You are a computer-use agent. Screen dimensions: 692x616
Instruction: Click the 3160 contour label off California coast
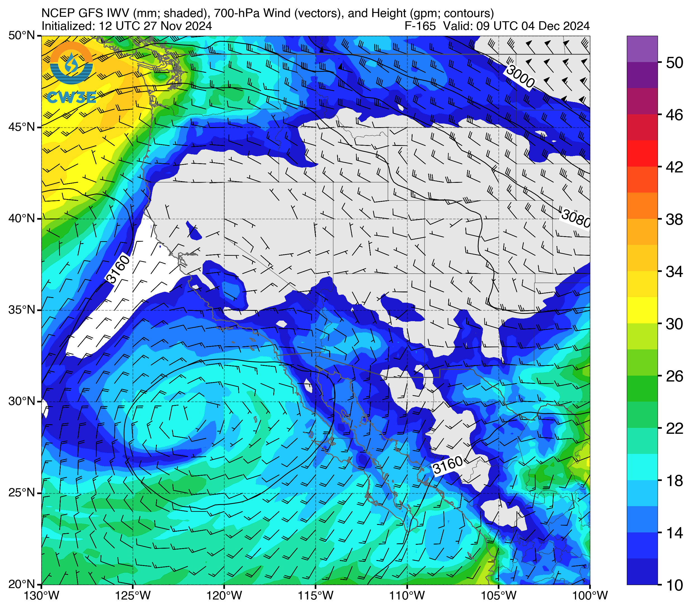tap(118, 269)
